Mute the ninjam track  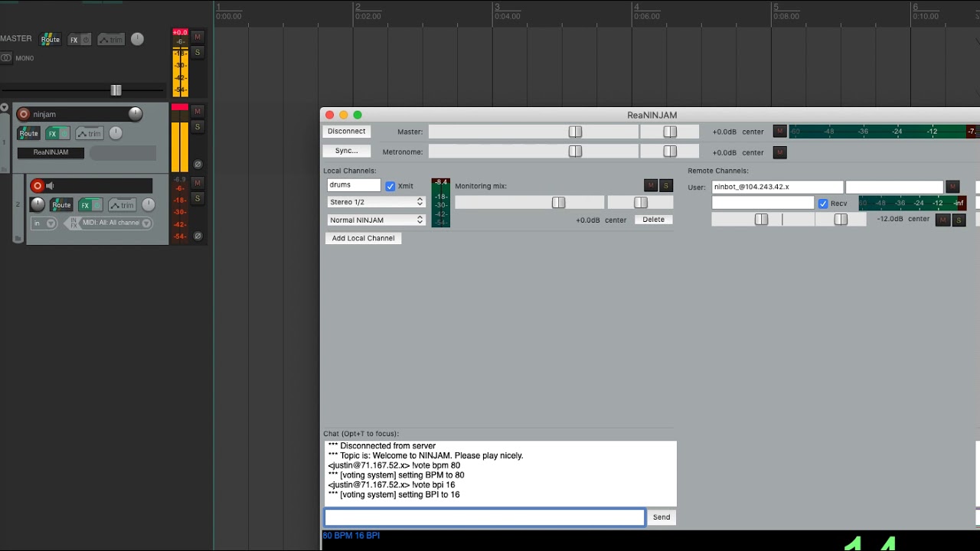pos(198,111)
